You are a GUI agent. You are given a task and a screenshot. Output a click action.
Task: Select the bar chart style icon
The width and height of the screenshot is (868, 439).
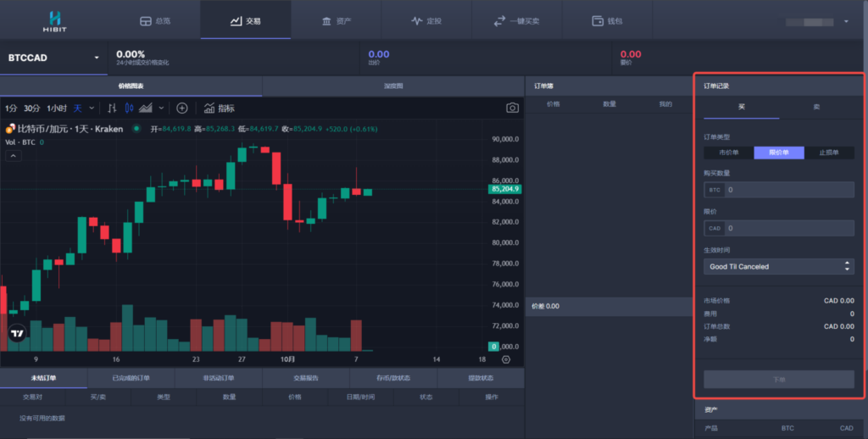click(112, 108)
